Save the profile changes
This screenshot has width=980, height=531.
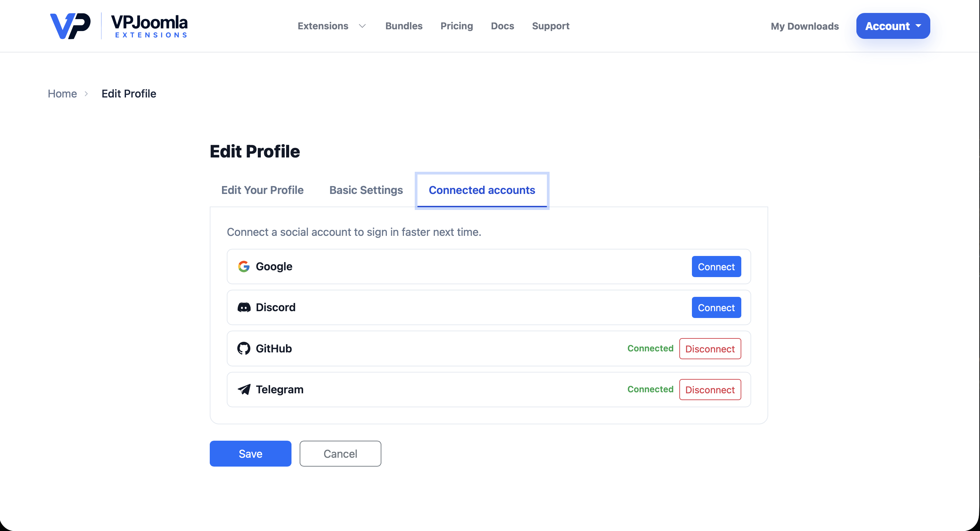250,454
